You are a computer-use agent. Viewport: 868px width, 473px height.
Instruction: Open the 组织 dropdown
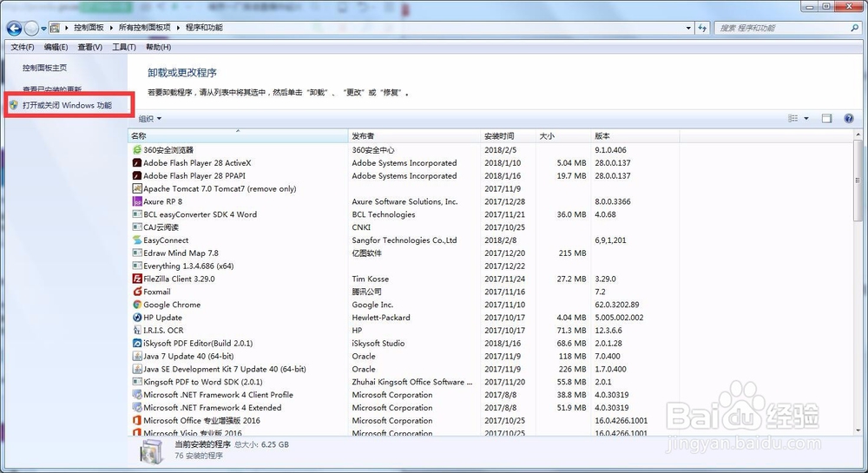tap(149, 118)
